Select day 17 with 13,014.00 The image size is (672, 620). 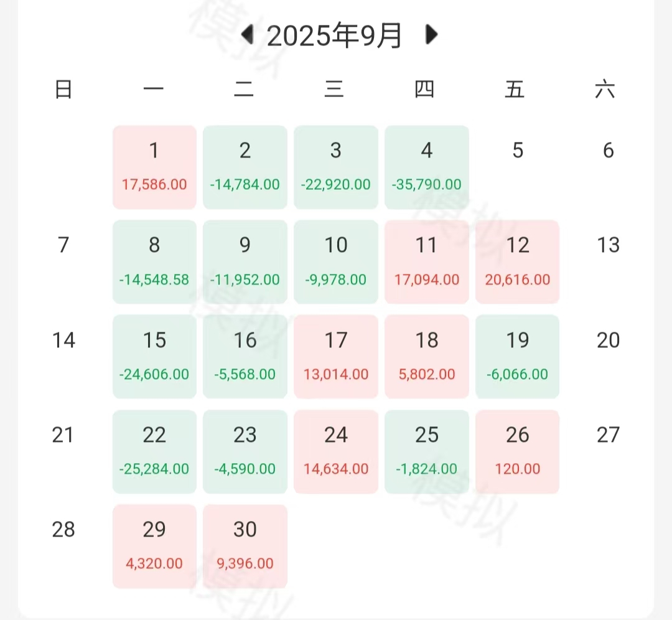pos(336,356)
